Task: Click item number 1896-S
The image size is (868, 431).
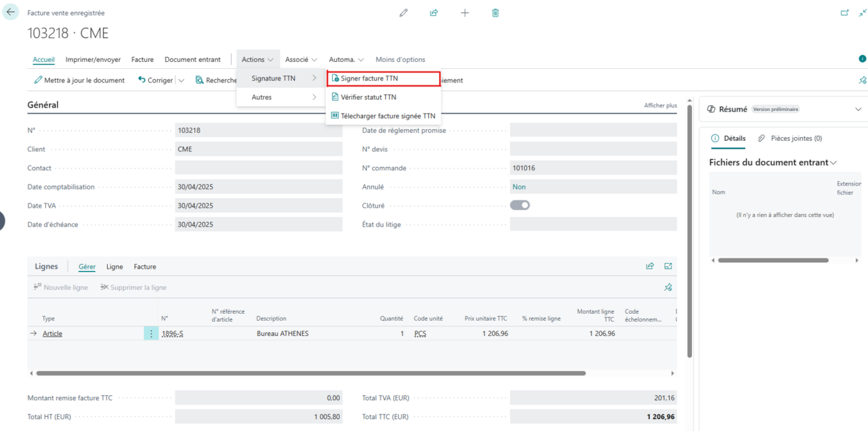Action: [172, 334]
